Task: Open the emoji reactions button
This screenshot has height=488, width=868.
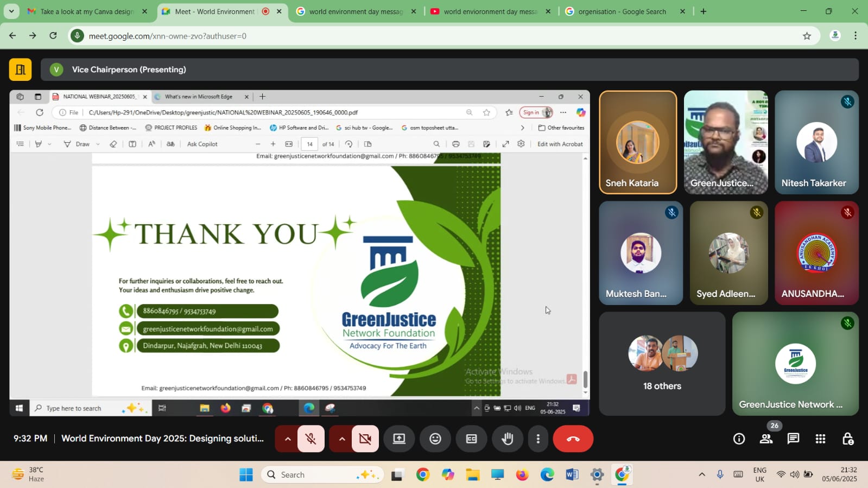Action: click(435, 439)
